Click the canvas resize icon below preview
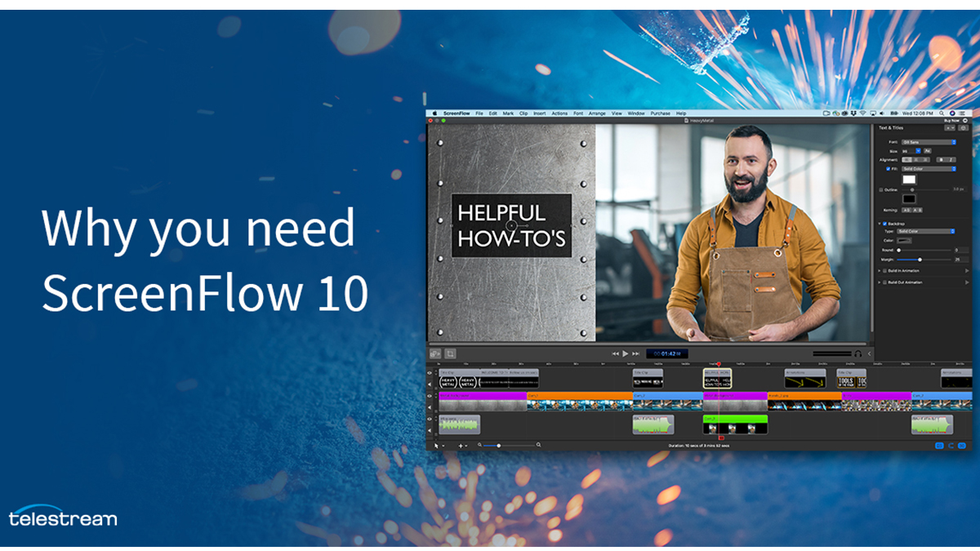The image size is (980, 551). pyautogui.click(x=435, y=353)
